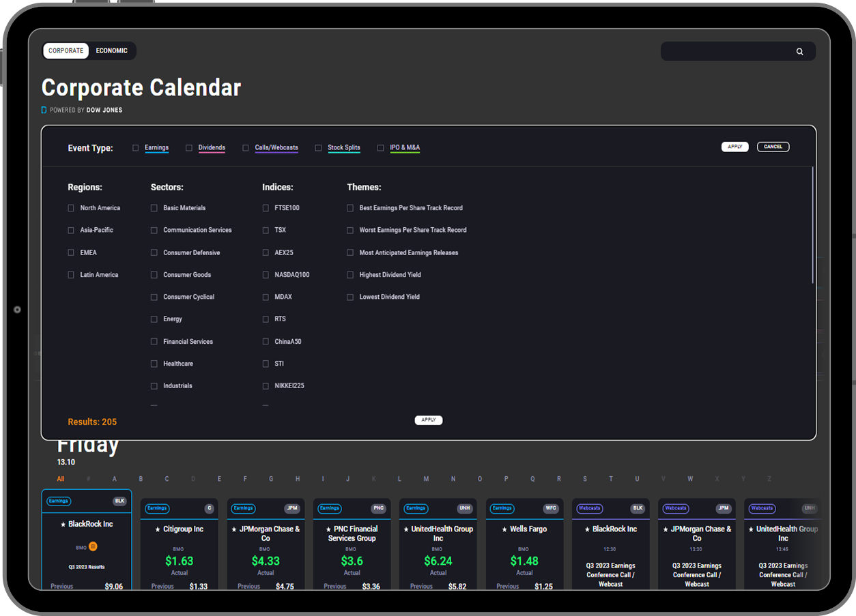Tick the TSX index checkbox
The width and height of the screenshot is (856, 616).
point(266,231)
